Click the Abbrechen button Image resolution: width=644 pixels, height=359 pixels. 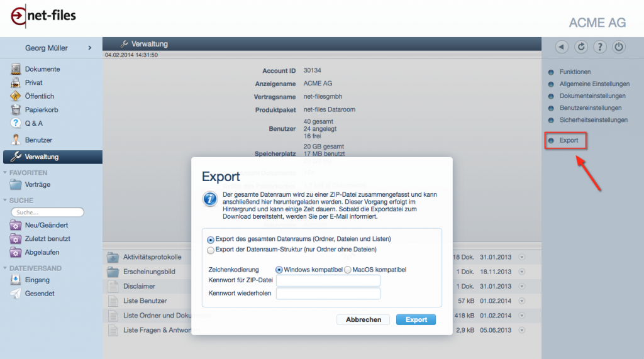[x=364, y=319]
